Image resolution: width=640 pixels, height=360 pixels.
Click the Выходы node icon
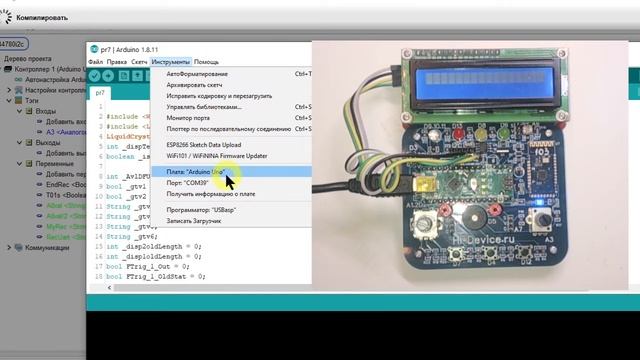[x=29, y=142]
